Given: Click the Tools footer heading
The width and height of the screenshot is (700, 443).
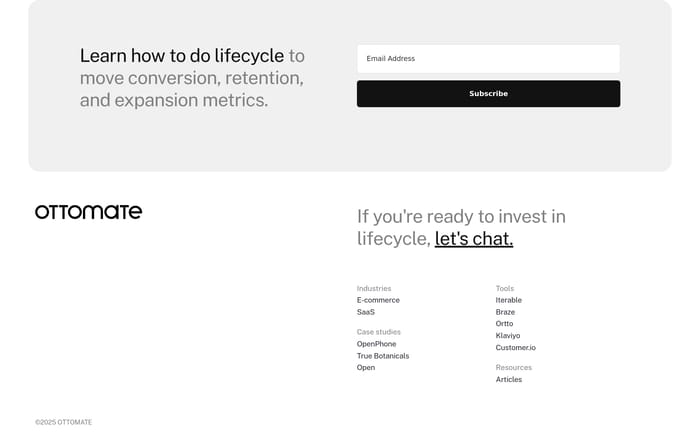Looking at the screenshot, I should (505, 288).
